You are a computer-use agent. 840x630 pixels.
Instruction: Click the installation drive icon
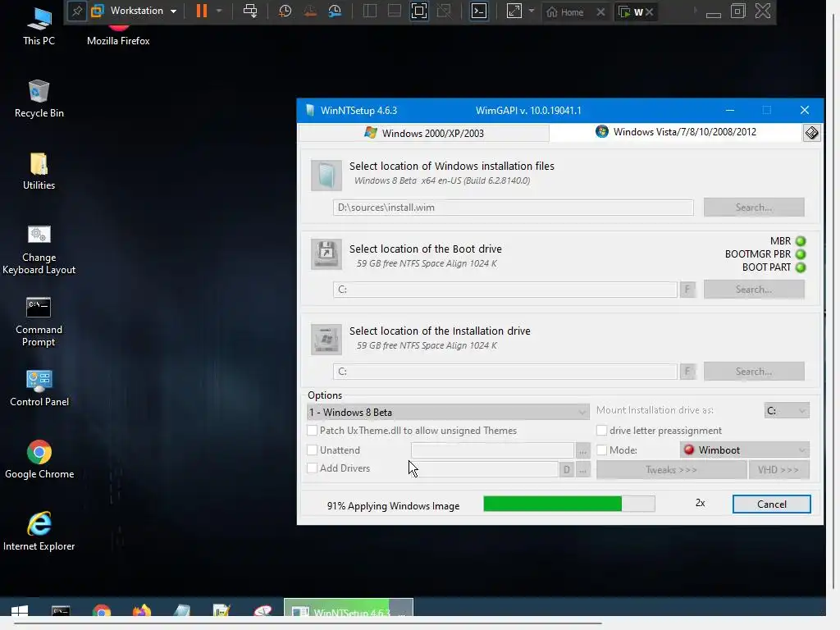pos(326,339)
